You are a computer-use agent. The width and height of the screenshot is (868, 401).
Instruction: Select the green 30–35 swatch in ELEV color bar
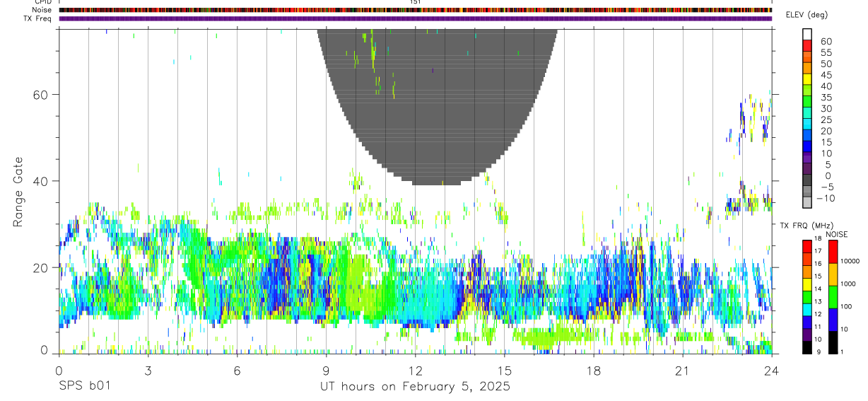[x=807, y=102]
